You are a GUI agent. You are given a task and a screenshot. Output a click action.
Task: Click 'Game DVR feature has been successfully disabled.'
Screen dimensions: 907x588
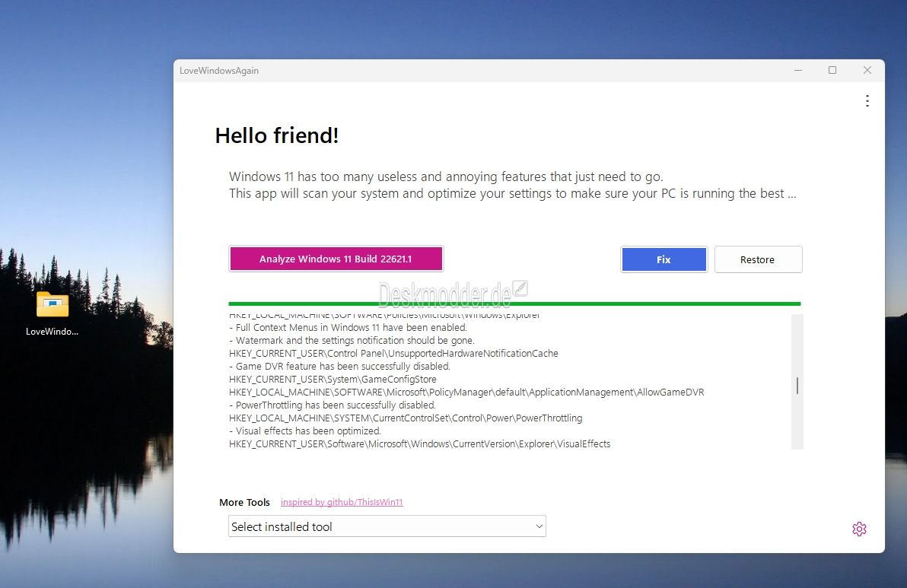[339, 367]
